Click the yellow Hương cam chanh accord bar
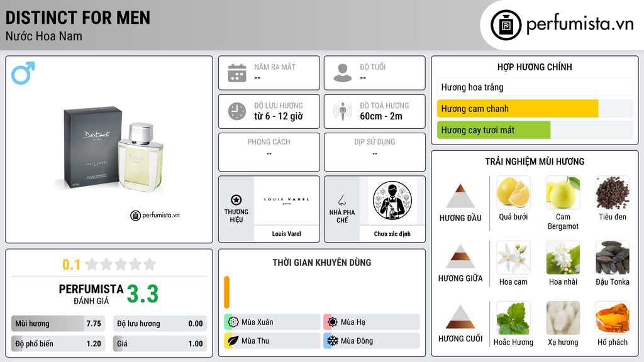This screenshot has height=362, width=644. [518, 109]
